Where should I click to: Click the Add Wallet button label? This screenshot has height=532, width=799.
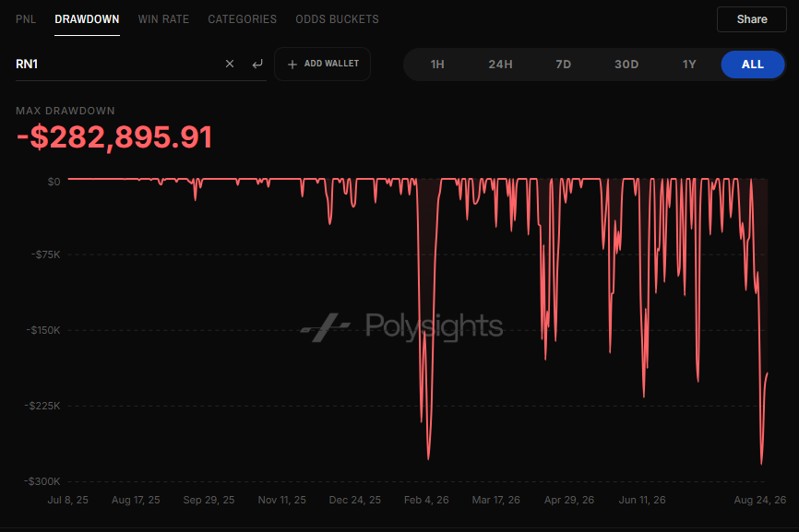pyautogui.click(x=332, y=64)
